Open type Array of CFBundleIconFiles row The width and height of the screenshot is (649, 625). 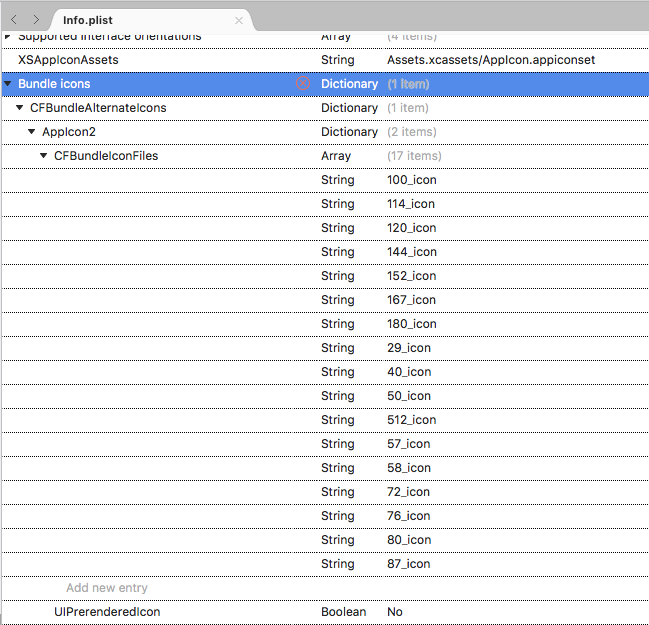click(336, 156)
